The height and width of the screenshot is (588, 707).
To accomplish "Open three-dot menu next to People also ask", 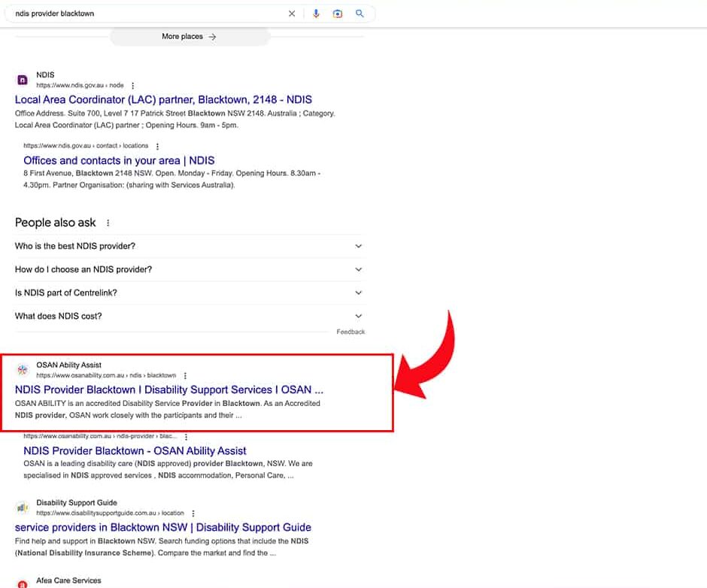I will click(x=108, y=223).
